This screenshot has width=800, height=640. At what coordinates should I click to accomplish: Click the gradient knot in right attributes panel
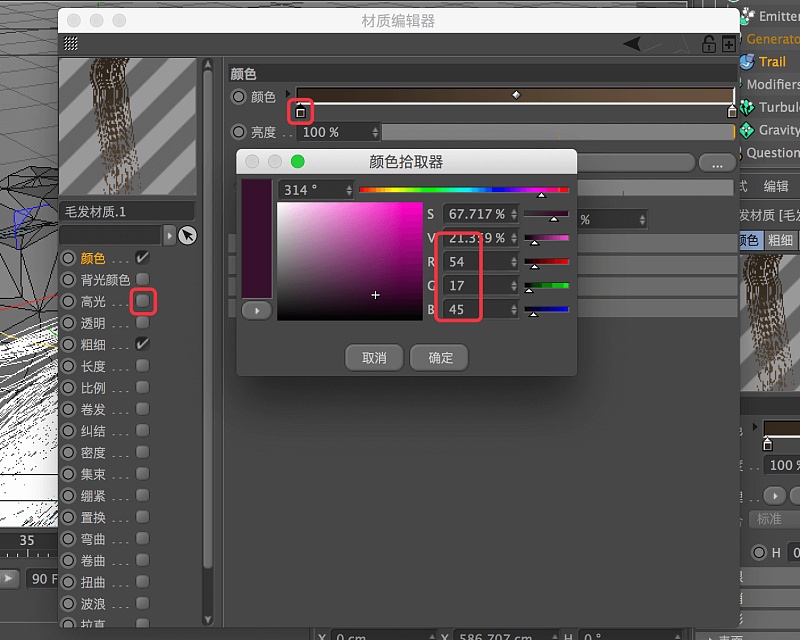(767, 444)
